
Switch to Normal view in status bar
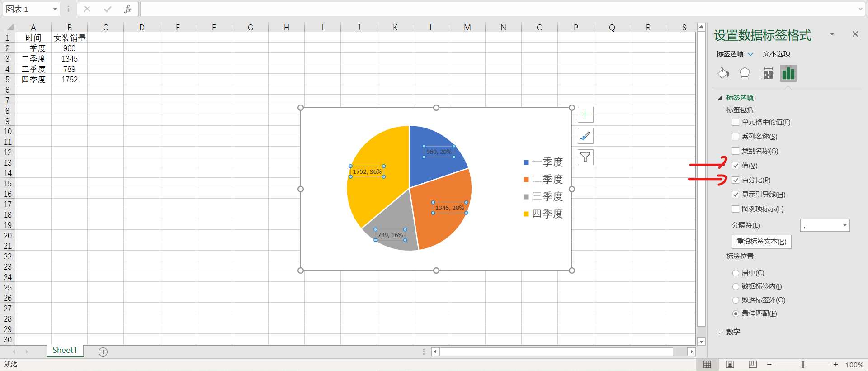click(708, 365)
